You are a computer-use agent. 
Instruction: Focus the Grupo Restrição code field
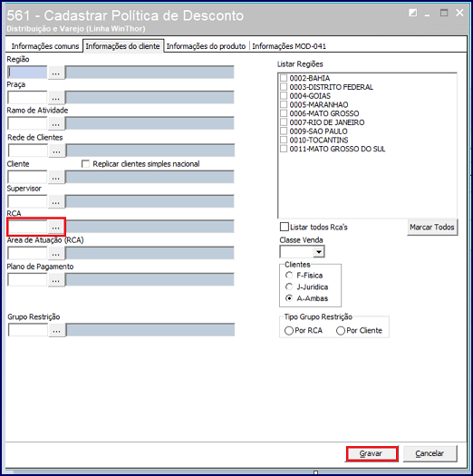point(28,330)
